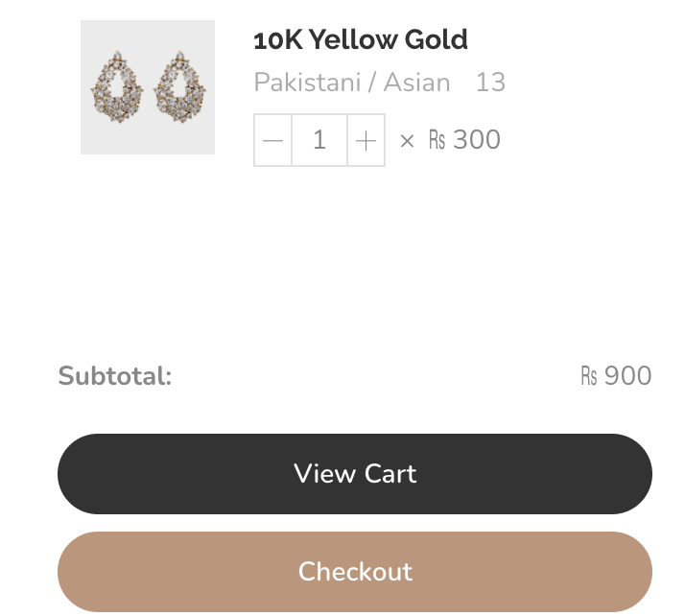The image size is (685, 616).
Task: Increase quantity with the plus button
Action: pos(366,140)
